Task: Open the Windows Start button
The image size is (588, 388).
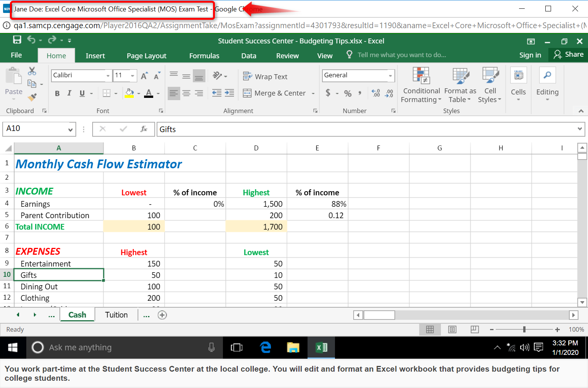Action: tap(13, 347)
